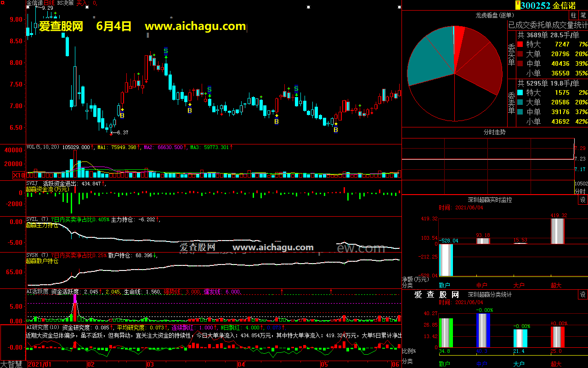This screenshot has height=368, width=588.
Task: Click the yellow T badge before 300252
Action: pyautogui.click(x=518, y=5)
